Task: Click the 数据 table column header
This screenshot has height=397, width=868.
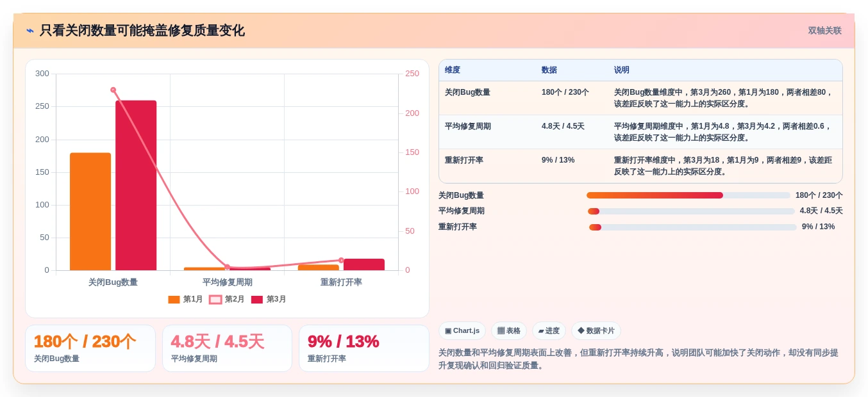Action: coord(549,70)
